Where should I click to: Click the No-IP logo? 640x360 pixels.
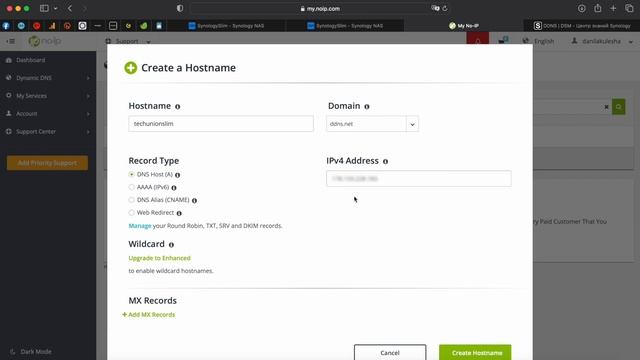pos(45,41)
